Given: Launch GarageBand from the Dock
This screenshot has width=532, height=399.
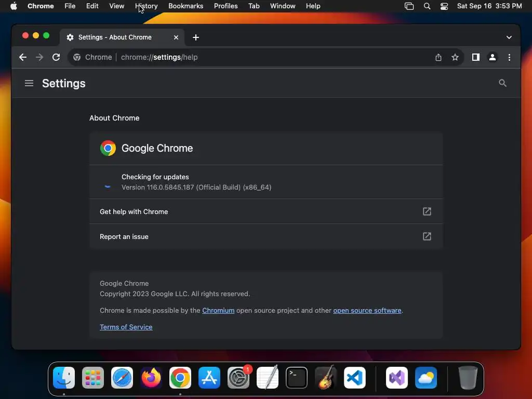Looking at the screenshot, I should tap(326, 378).
